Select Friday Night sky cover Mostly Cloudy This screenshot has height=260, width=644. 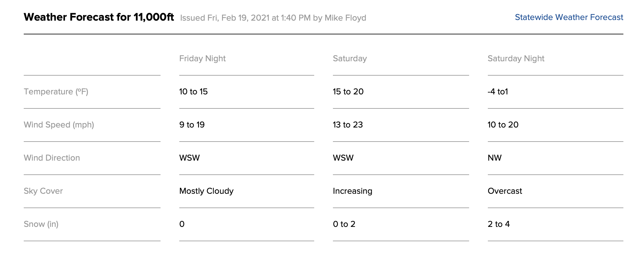(206, 191)
